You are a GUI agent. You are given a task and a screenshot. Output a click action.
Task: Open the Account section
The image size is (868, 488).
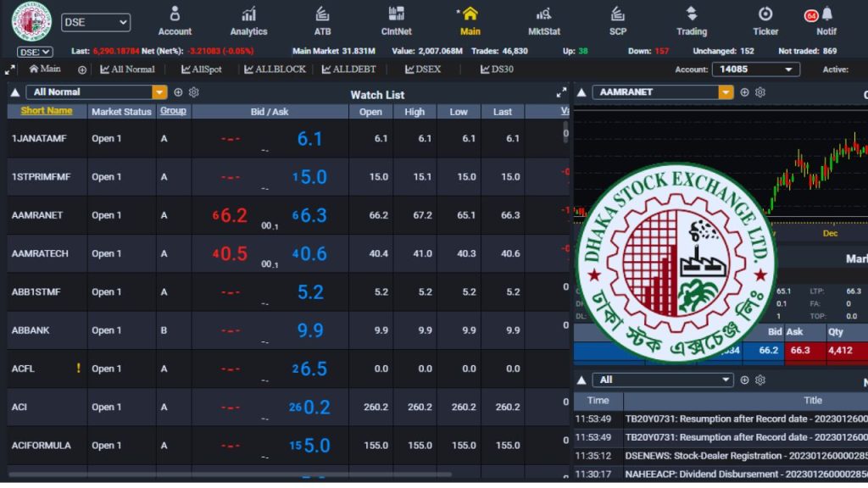click(x=175, y=20)
